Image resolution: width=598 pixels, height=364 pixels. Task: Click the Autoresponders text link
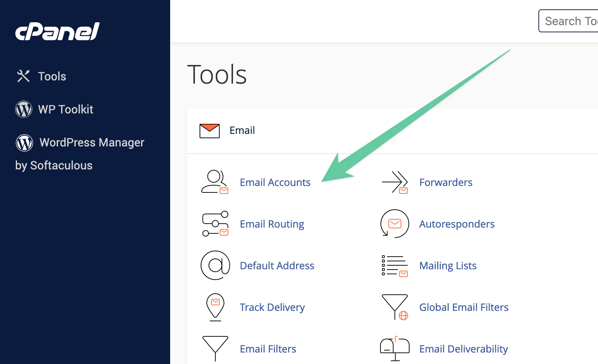tap(457, 224)
